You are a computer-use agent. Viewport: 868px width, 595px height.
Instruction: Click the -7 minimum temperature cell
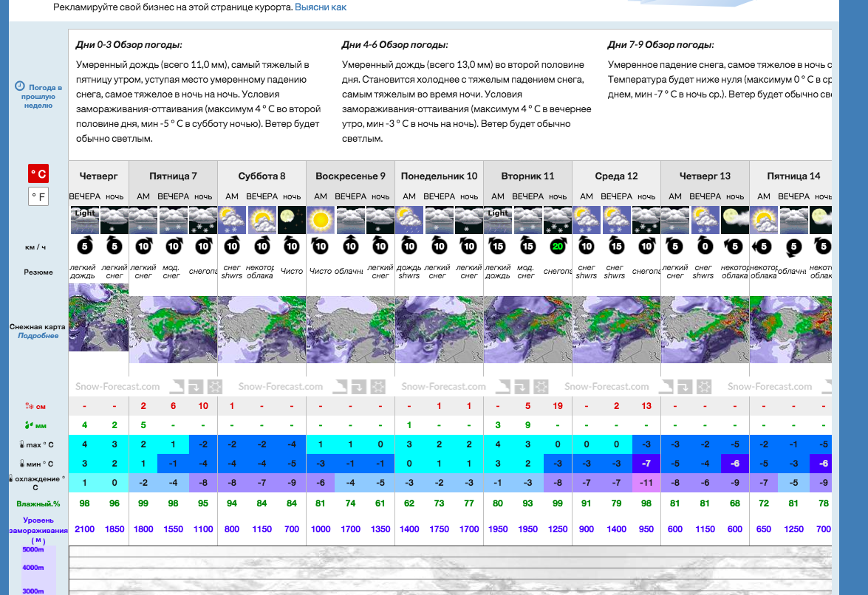coord(646,464)
